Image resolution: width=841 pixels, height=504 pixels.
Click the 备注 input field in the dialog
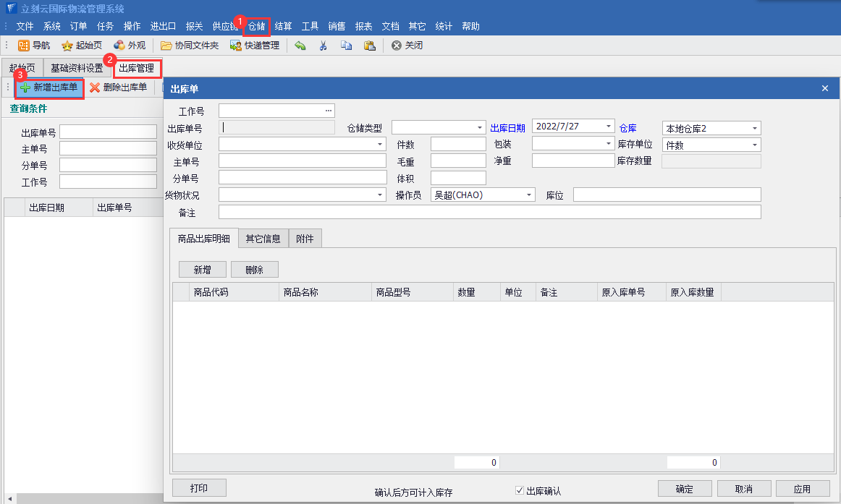[x=489, y=212]
